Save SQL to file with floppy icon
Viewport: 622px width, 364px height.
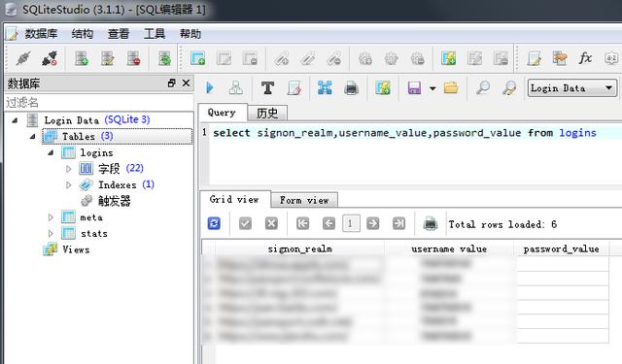(x=414, y=87)
